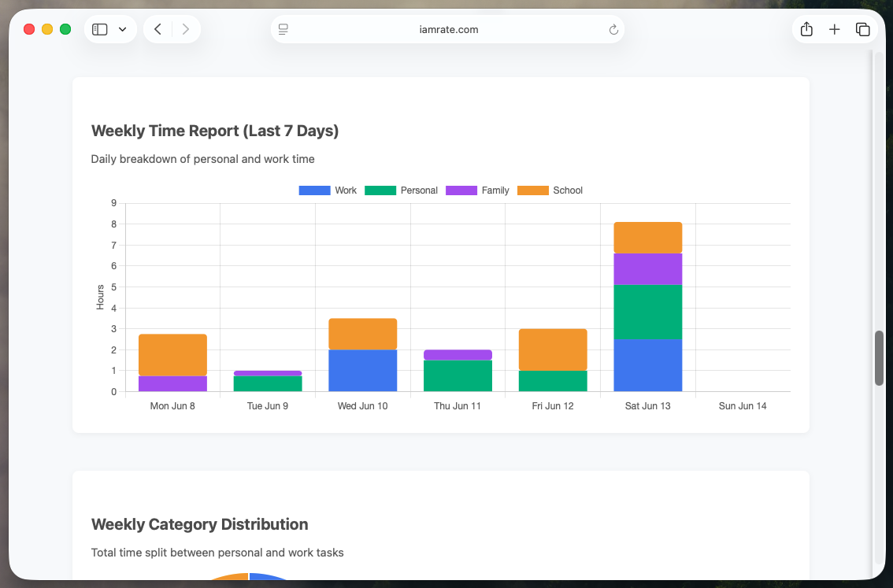Screen dimensions: 893x588
Task: Open the Share icon in toolbar
Action: [806, 29]
